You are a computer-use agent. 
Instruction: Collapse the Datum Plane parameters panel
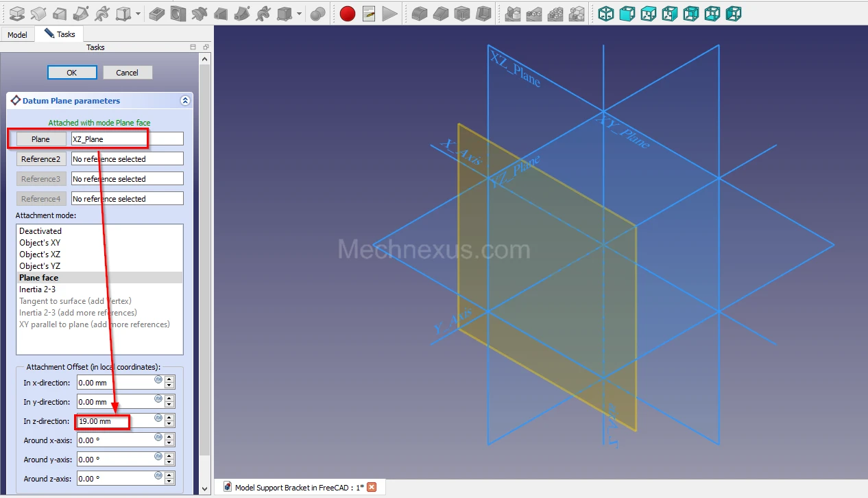point(185,101)
